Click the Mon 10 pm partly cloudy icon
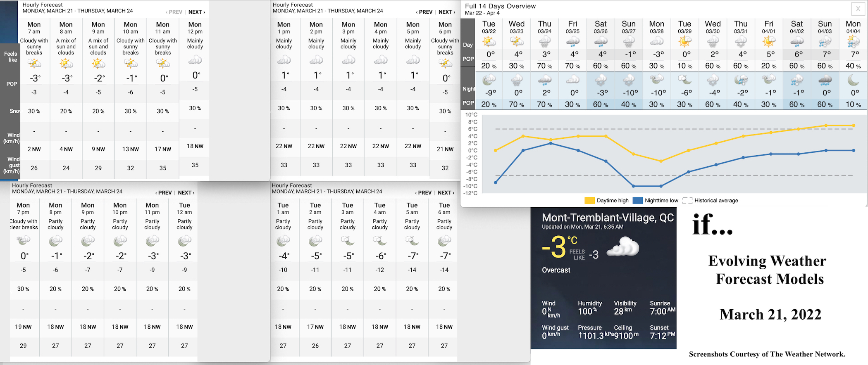Viewport: 868px width, 365px height. [x=120, y=240]
